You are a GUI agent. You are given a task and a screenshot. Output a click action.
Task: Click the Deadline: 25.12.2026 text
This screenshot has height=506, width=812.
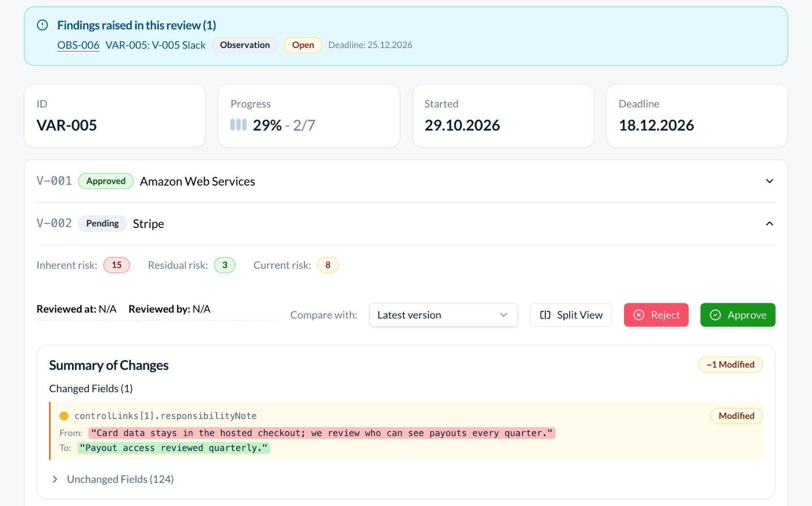[x=370, y=45]
